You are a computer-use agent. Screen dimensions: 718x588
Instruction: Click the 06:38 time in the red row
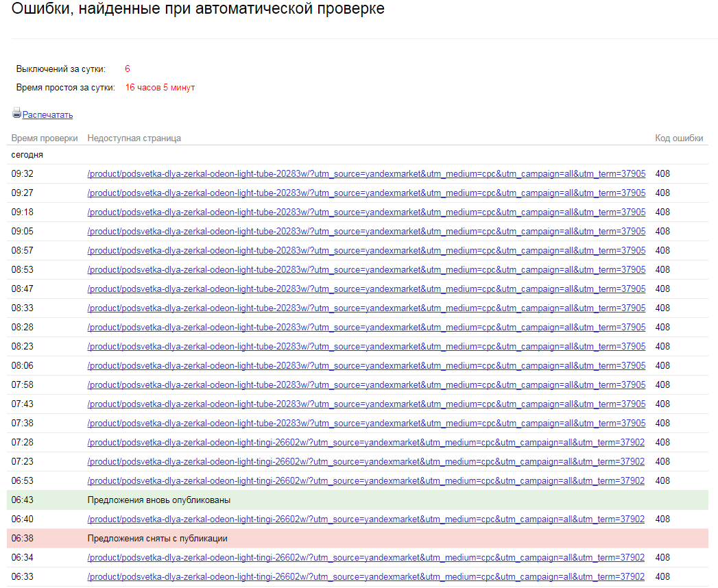click(23, 539)
